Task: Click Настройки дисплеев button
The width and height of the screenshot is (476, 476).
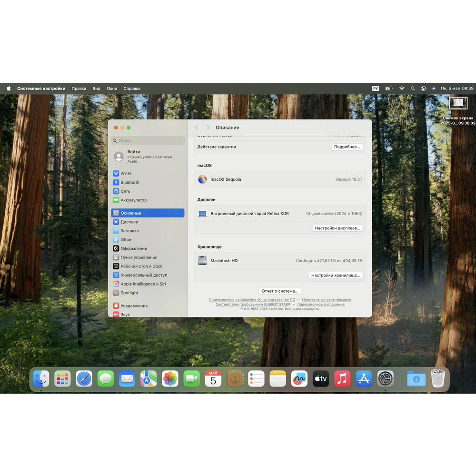Action: click(x=337, y=228)
